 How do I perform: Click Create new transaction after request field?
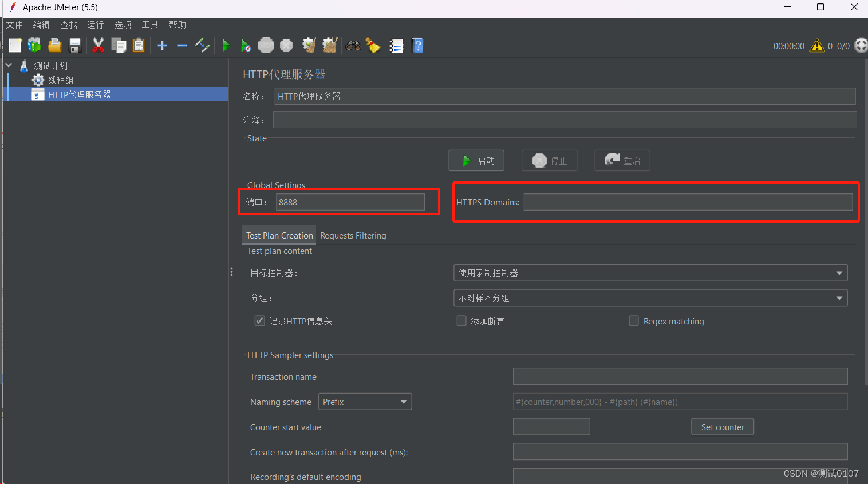click(680, 452)
